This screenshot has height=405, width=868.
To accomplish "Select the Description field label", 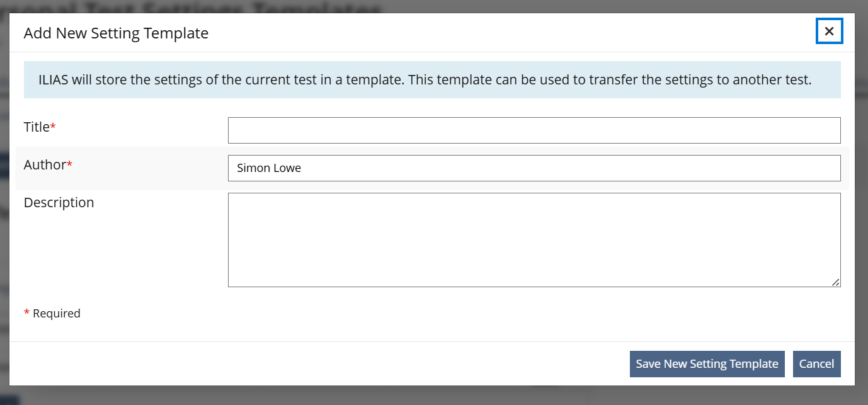I will click(59, 203).
